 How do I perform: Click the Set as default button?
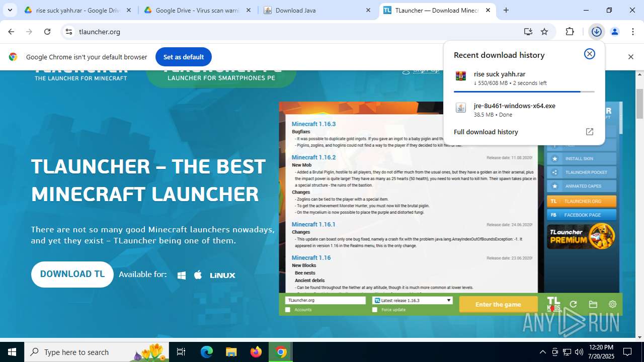(184, 57)
